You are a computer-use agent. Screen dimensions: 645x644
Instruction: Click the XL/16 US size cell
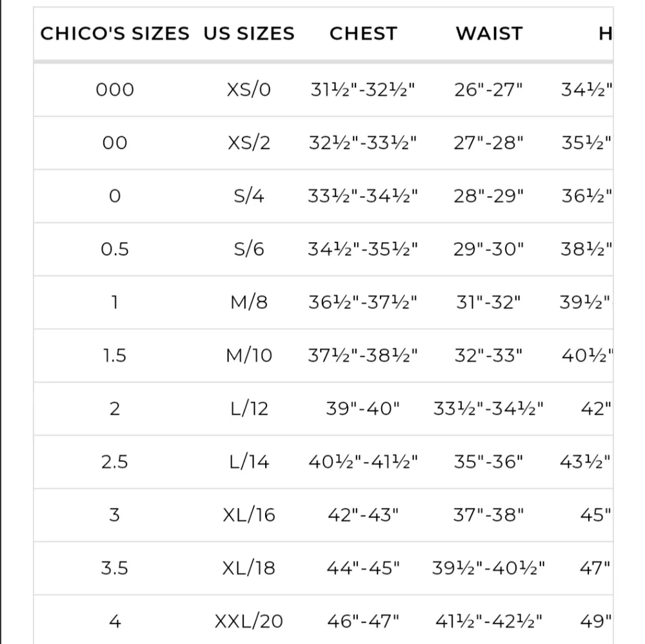click(249, 515)
